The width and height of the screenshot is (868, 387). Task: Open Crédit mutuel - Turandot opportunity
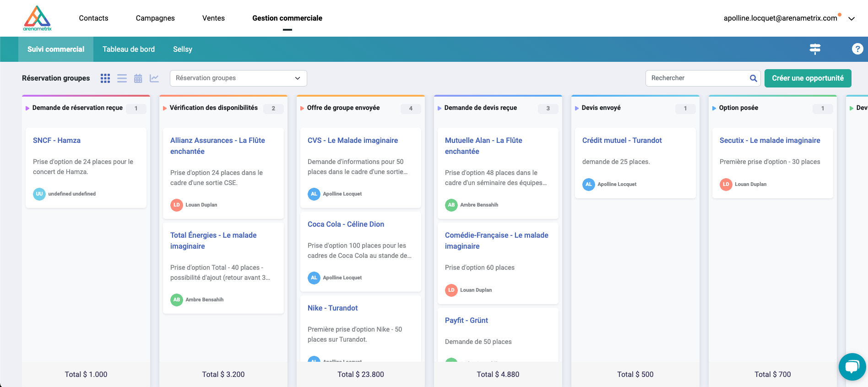[x=622, y=140]
